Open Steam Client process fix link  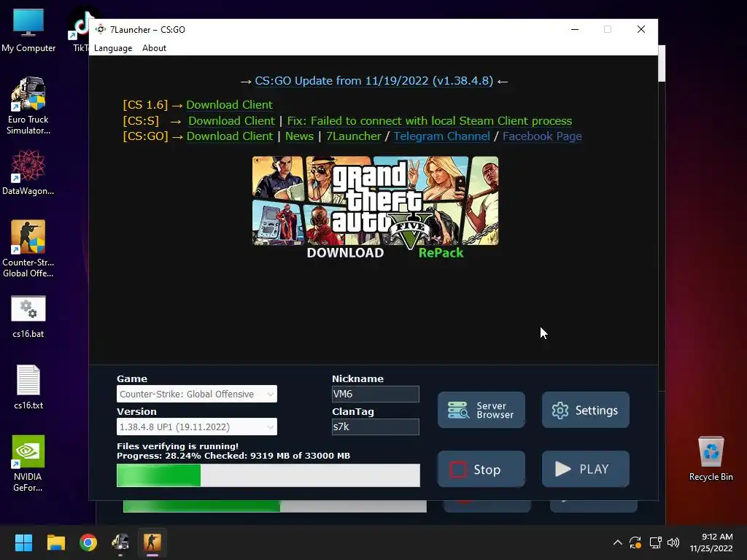[x=429, y=120]
